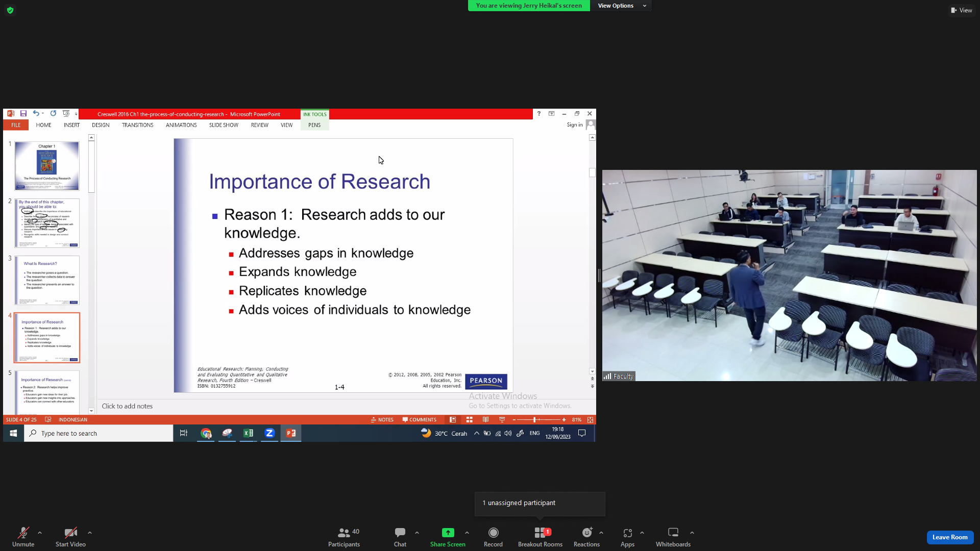
Task: Expand reactions options arrow beside Reactions
Action: tap(601, 533)
